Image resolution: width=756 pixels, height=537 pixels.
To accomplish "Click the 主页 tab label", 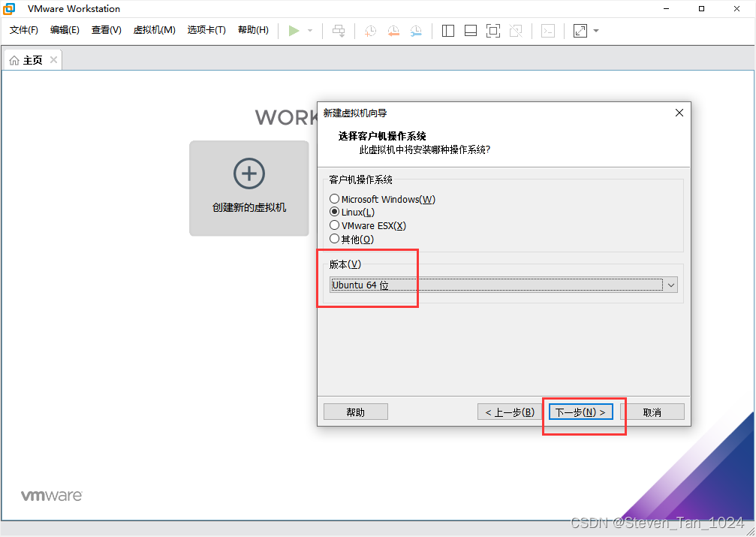I will coord(33,60).
